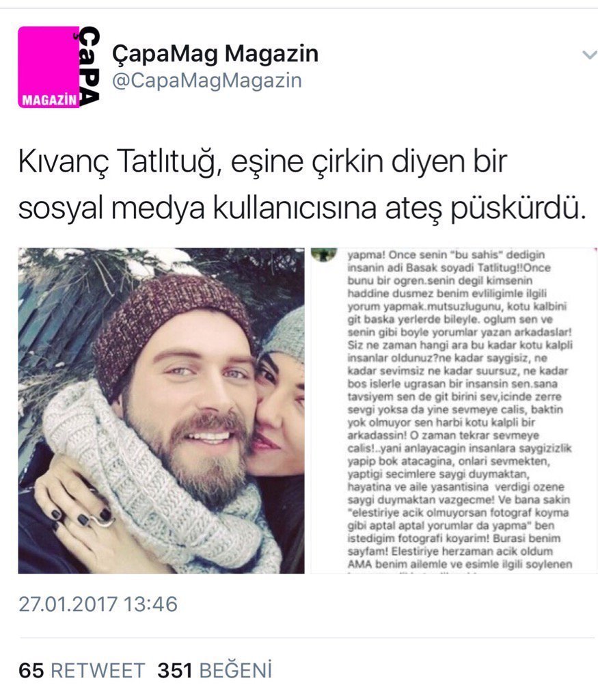
Task: Click "Burasi benim sayfam" line in the comment image
Action: coord(454,545)
